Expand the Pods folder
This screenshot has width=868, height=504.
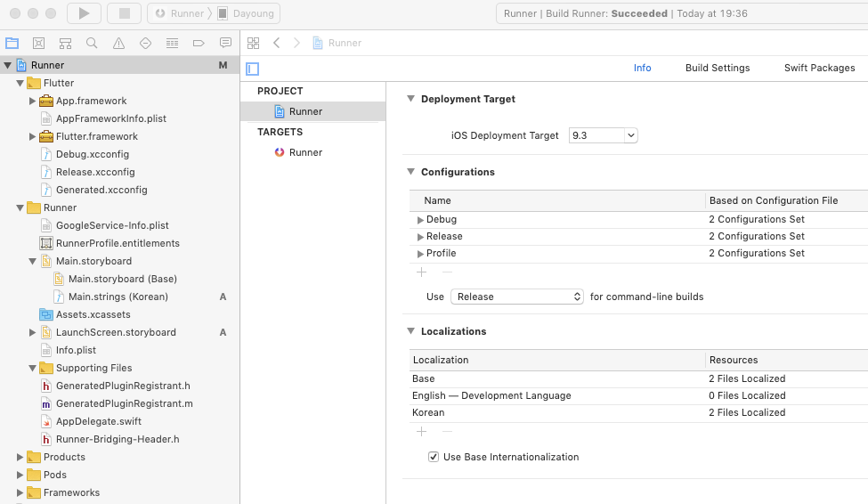(x=20, y=475)
